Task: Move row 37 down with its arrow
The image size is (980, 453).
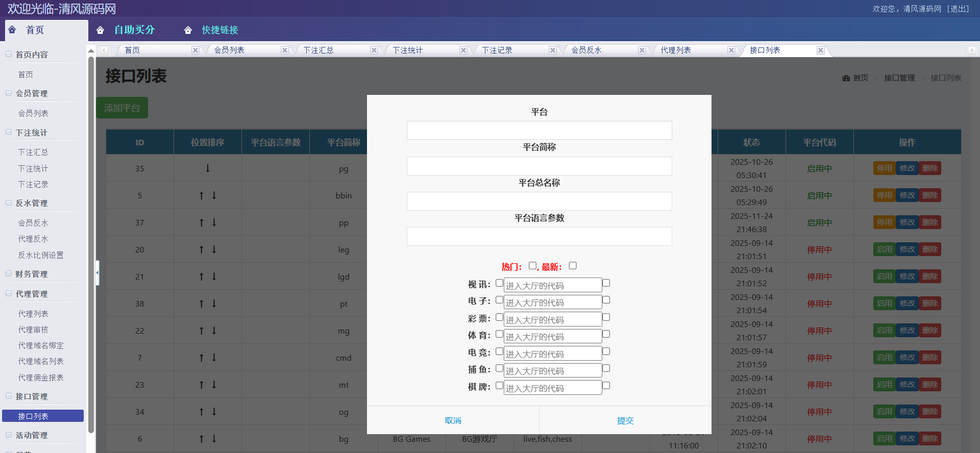Action: [x=214, y=222]
